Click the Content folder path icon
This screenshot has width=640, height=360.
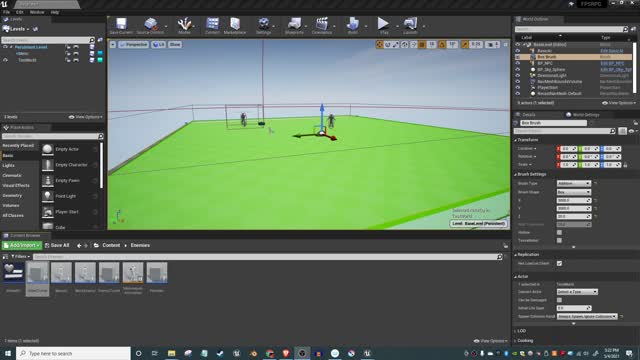point(96,245)
